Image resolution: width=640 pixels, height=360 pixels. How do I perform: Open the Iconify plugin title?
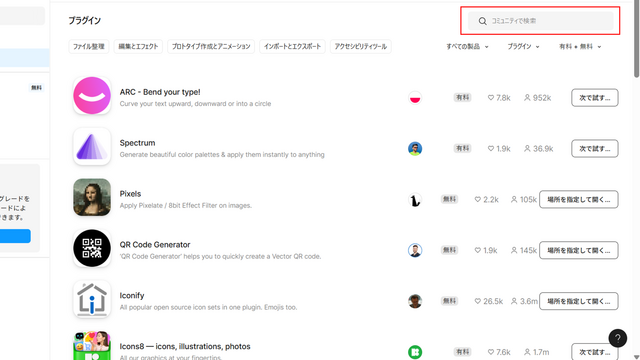coord(132,296)
